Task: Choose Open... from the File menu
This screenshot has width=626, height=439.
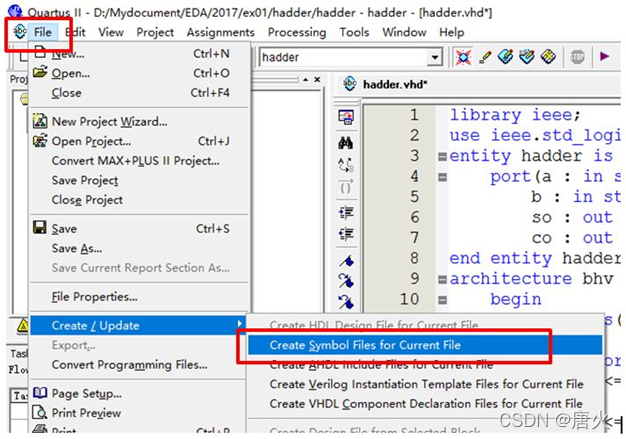Action: 140,73
